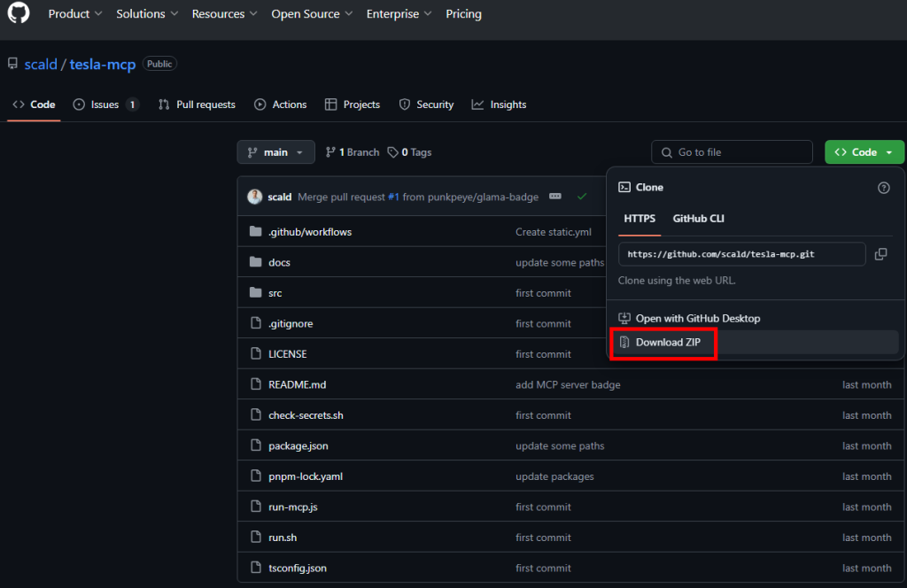The width and height of the screenshot is (907, 588).
Task: Open the README.md file
Action: 298,384
